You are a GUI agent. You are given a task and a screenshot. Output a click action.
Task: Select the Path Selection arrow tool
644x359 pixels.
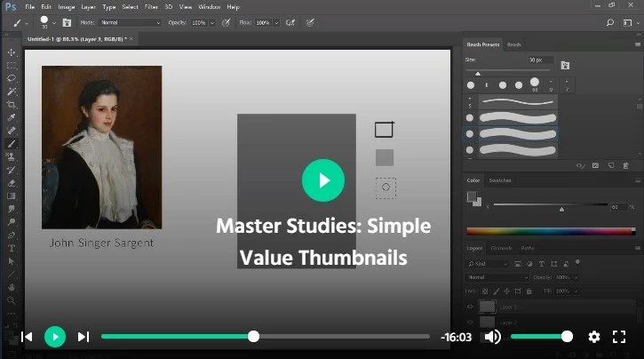[x=12, y=261]
